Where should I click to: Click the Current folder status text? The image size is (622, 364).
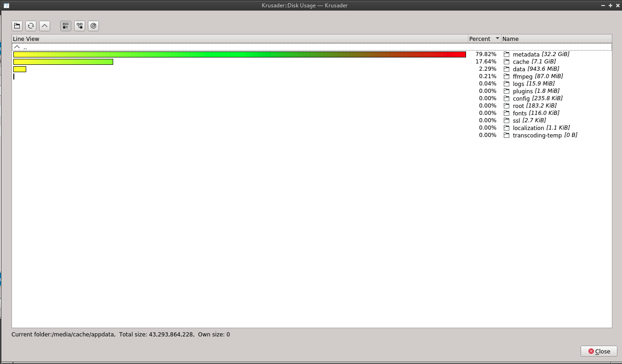pyautogui.click(x=121, y=335)
